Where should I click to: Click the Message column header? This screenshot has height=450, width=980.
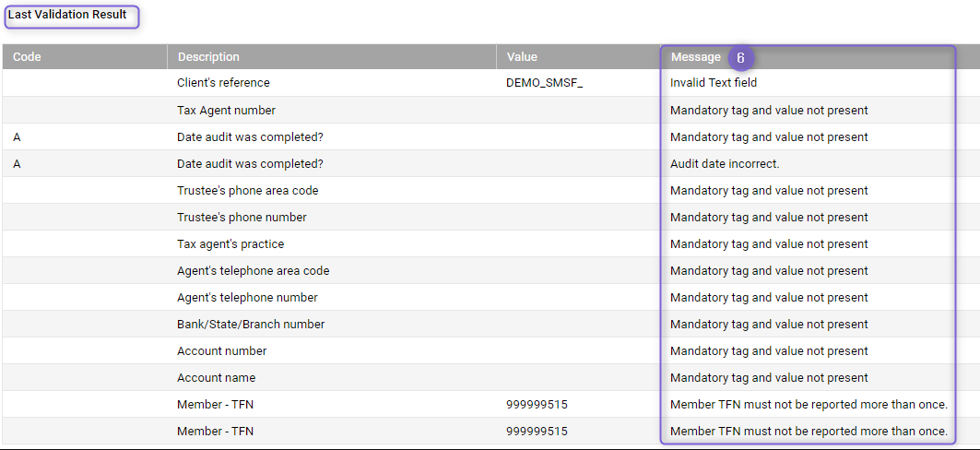coord(696,57)
